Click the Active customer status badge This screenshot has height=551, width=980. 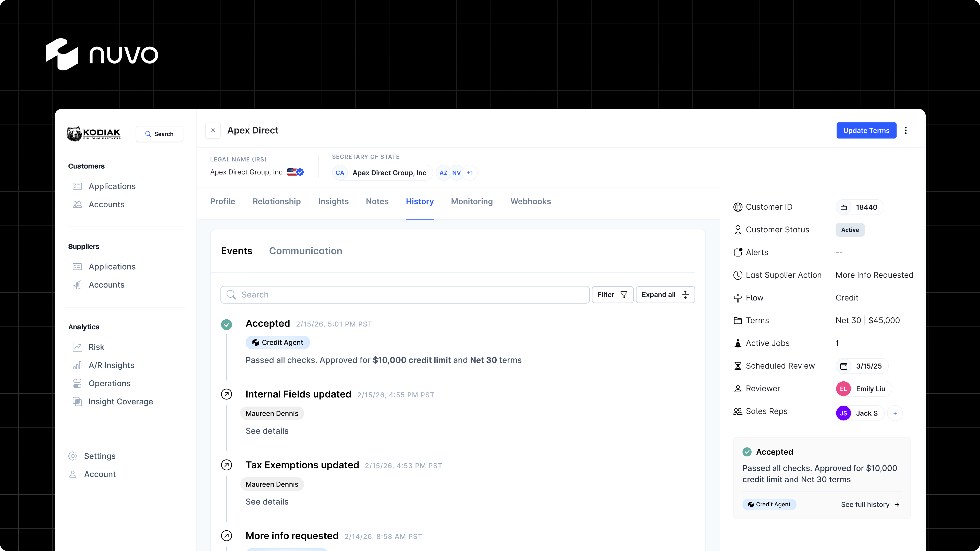(x=850, y=230)
